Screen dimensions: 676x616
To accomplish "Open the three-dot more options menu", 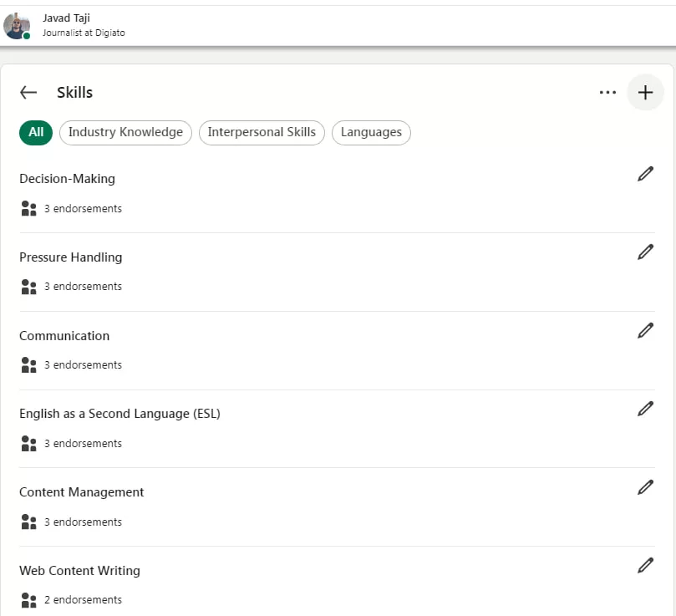I will [607, 93].
